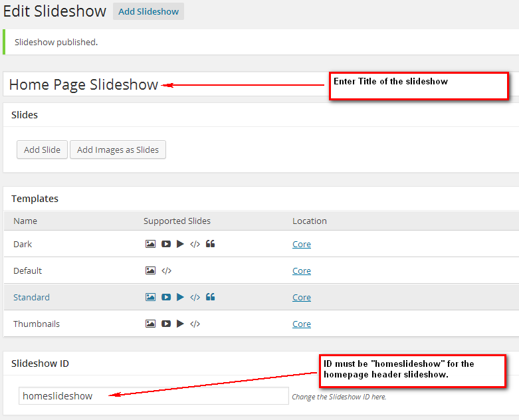Open the Core link for Dark template
The width and height of the screenshot is (519, 420).
click(301, 244)
